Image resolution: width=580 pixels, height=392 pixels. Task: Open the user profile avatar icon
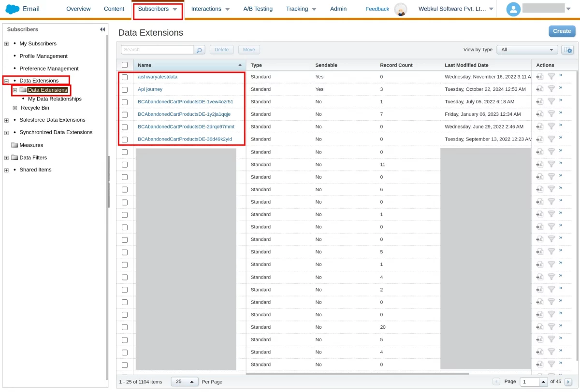pos(513,9)
